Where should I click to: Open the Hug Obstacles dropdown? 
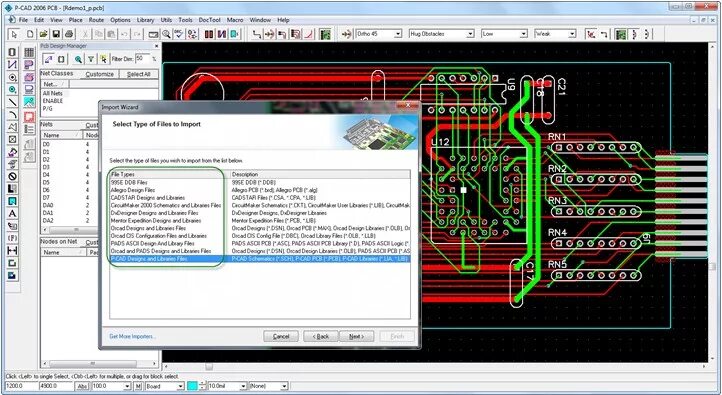point(470,34)
